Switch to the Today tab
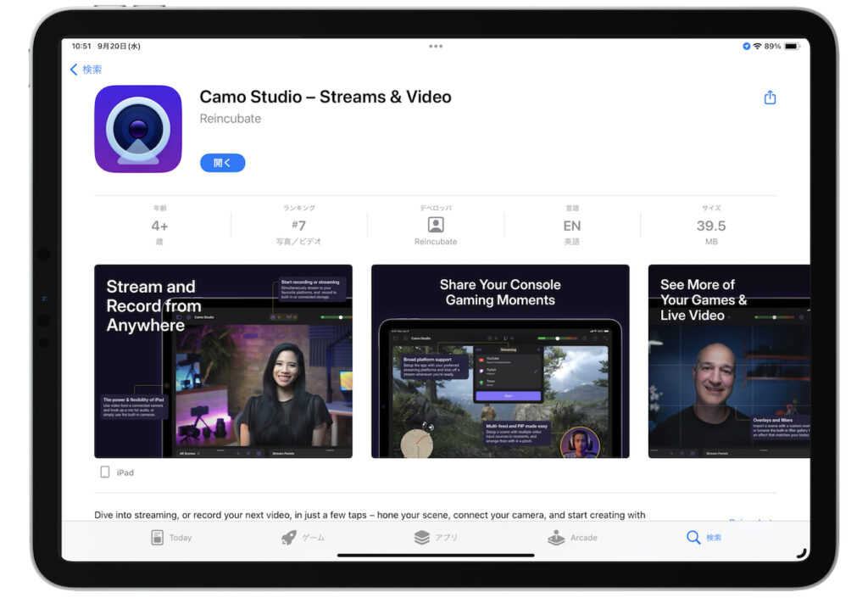This screenshot has width=868, height=598. [170, 538]
